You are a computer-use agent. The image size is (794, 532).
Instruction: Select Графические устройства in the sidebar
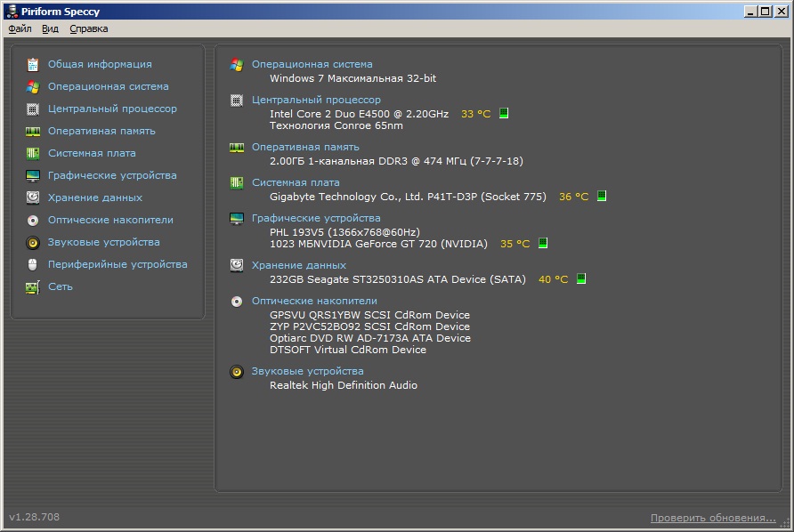112,175
